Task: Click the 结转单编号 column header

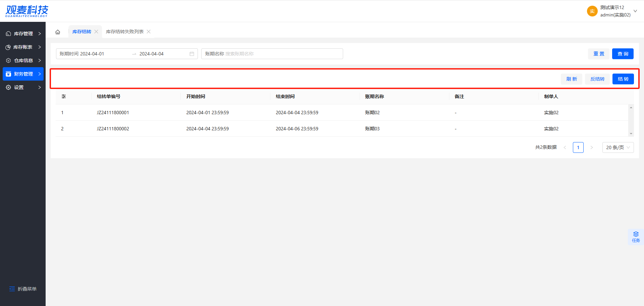Action: pyautogui.click(x=109, y=96)
